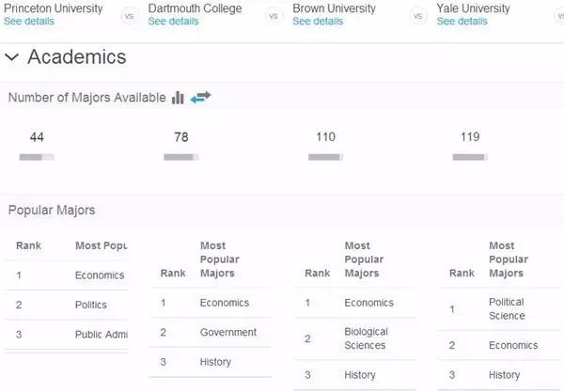Click the bar chart icon beside Number of Majors

point(178,98)
